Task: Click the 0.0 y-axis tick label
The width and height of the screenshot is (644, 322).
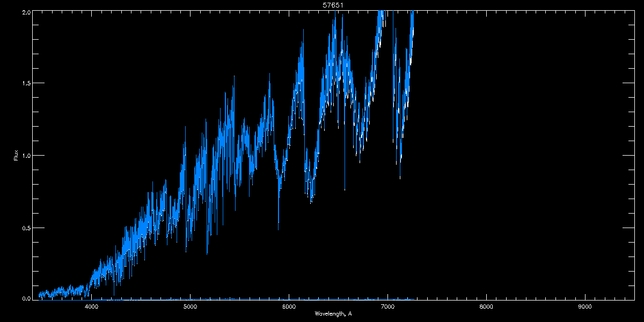Action: point(25,298)
